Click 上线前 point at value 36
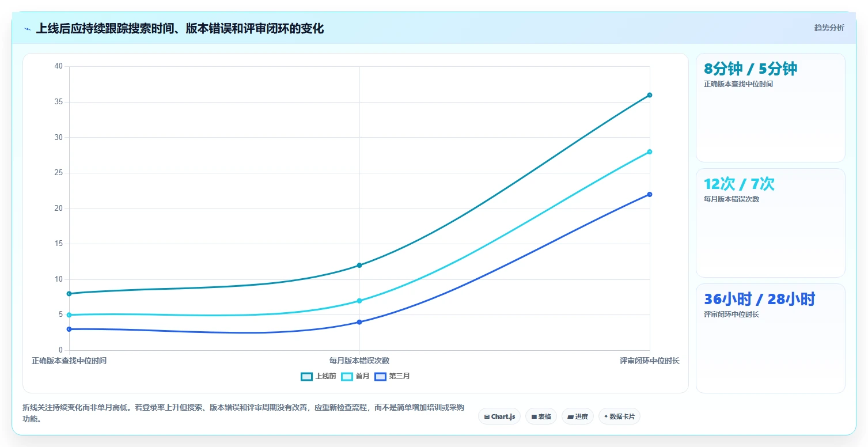This screenshot has height=447, width=868. 650,95
